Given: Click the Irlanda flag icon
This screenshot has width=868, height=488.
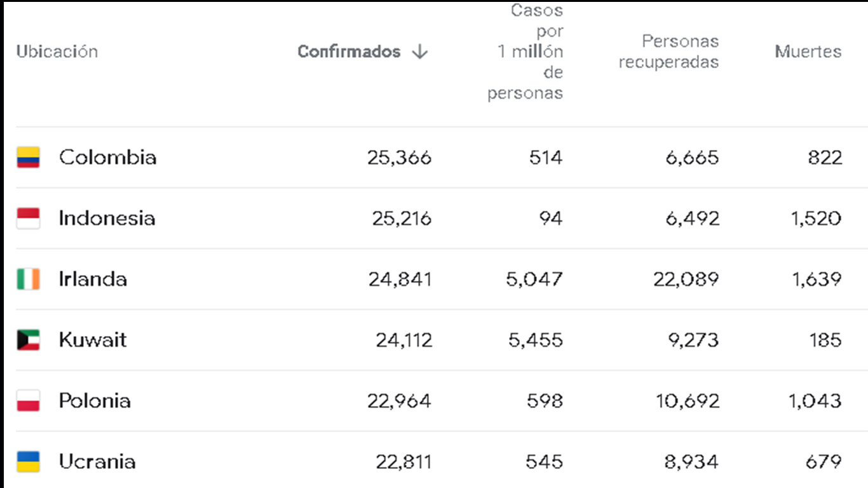Looking at the screenshot, I should tap(28, 279).
